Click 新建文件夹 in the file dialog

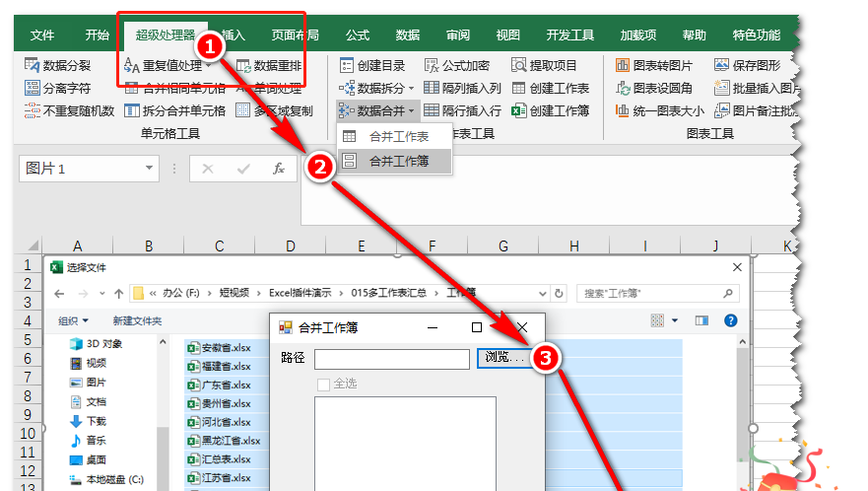pos(137,320)
